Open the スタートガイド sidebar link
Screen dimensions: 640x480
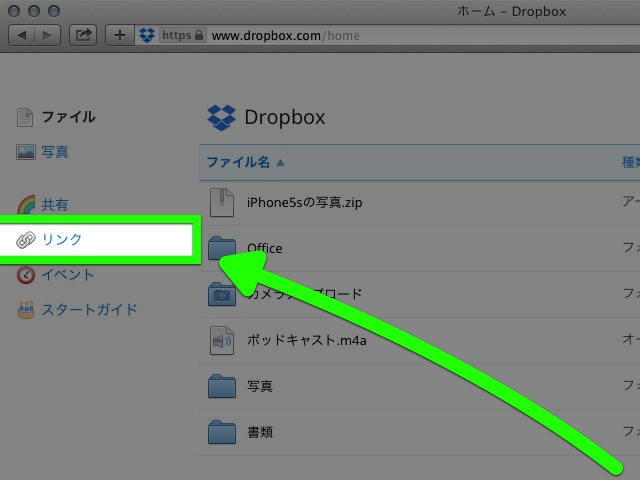[89, 309]
